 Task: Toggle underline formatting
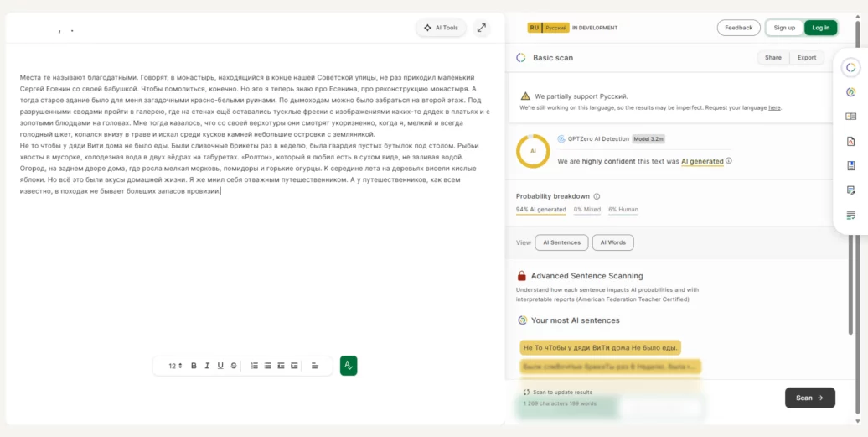point(220,366)
